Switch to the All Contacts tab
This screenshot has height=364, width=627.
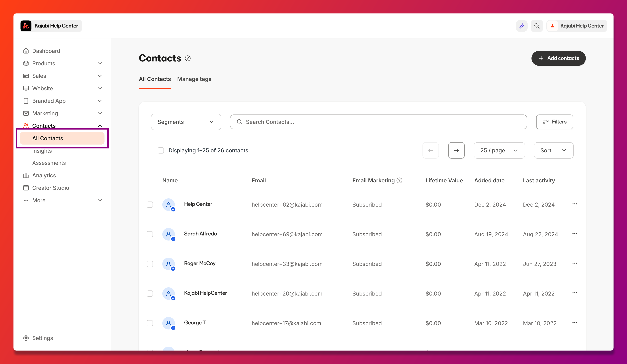pos(155,79)
